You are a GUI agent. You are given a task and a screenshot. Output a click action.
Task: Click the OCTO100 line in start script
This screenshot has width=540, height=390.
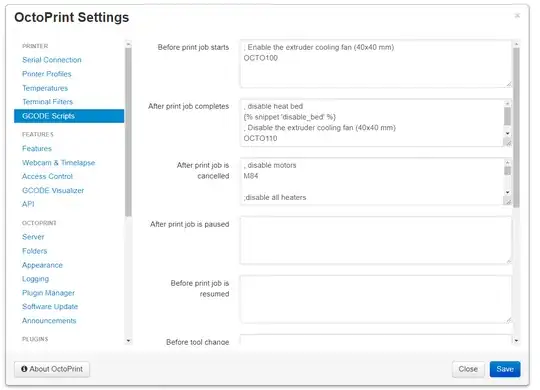pos(261,58)
